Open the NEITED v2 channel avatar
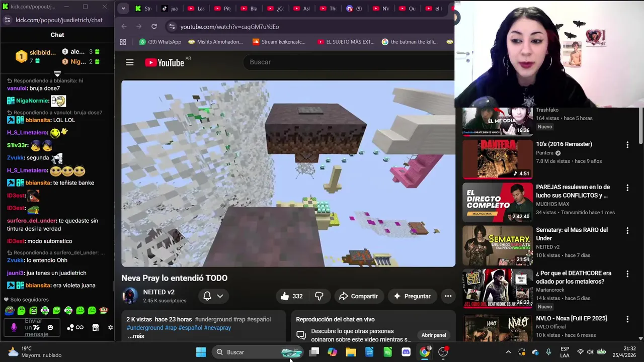The width and height of the screenshot is (644, 362). [x=130, y=296]
